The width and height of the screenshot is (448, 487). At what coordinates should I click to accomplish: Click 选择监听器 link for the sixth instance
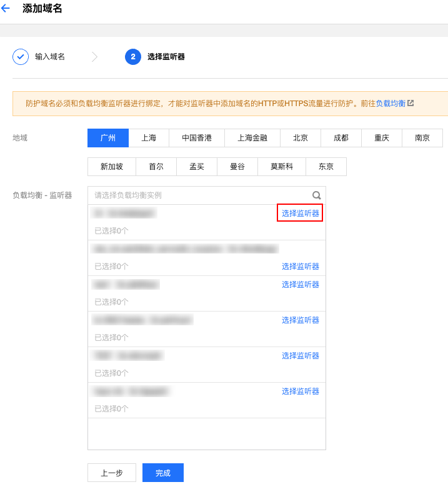coord(301,391)
